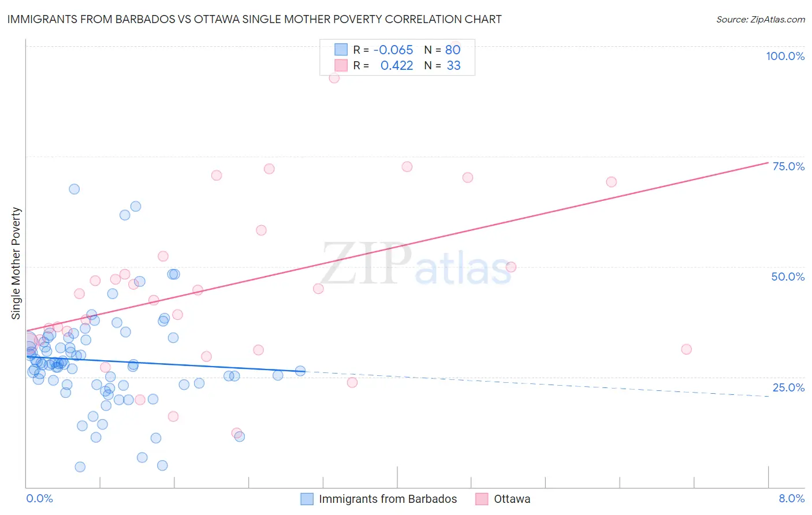Click the N = 80 value in the stats box
Screen dimensions: 812x515
[442, 50]
